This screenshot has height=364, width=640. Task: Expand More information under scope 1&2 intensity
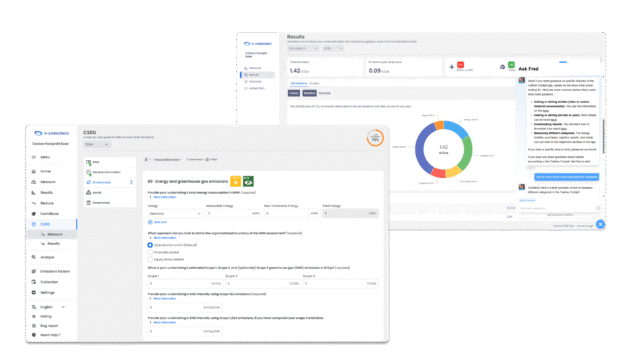(x=163, y=299)
